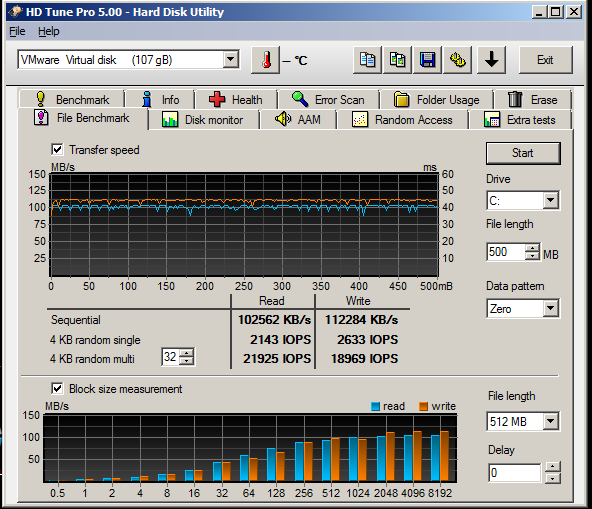Open the Help menu

49,31
